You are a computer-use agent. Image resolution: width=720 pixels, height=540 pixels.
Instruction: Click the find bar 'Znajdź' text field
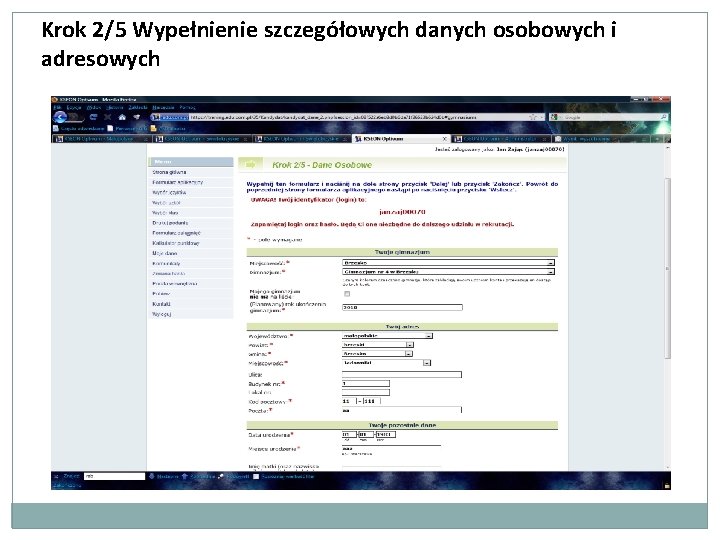pos(114,477)
